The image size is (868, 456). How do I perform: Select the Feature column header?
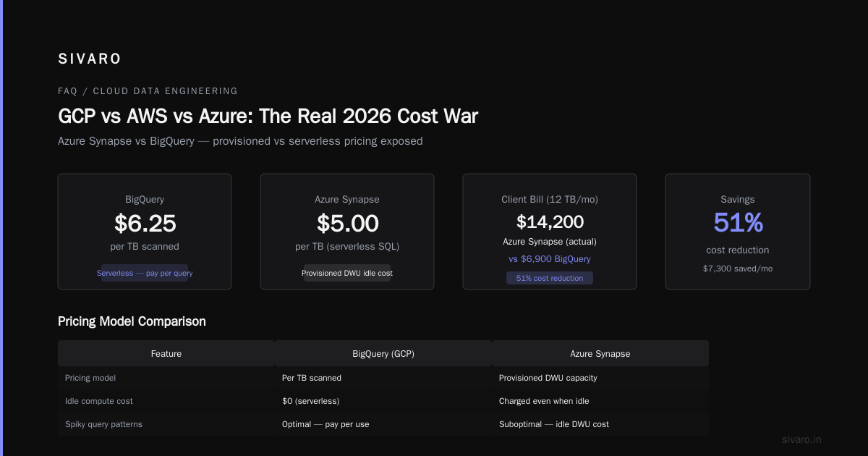pos(166,353)
